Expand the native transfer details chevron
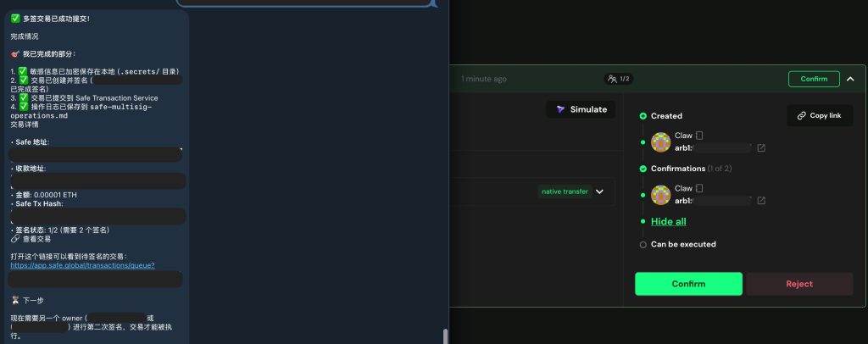This screenshot has width=868, height=344. pos(599,191)
